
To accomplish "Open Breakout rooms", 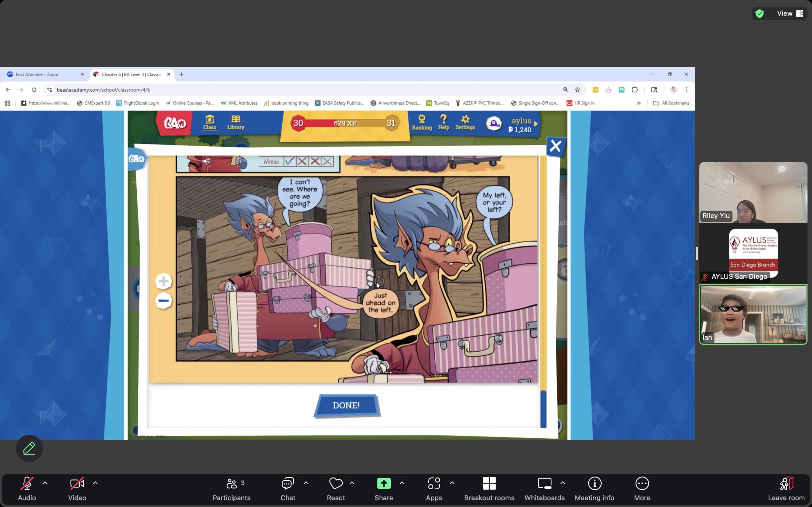I will pyautogui.click(x=489, y=484).
